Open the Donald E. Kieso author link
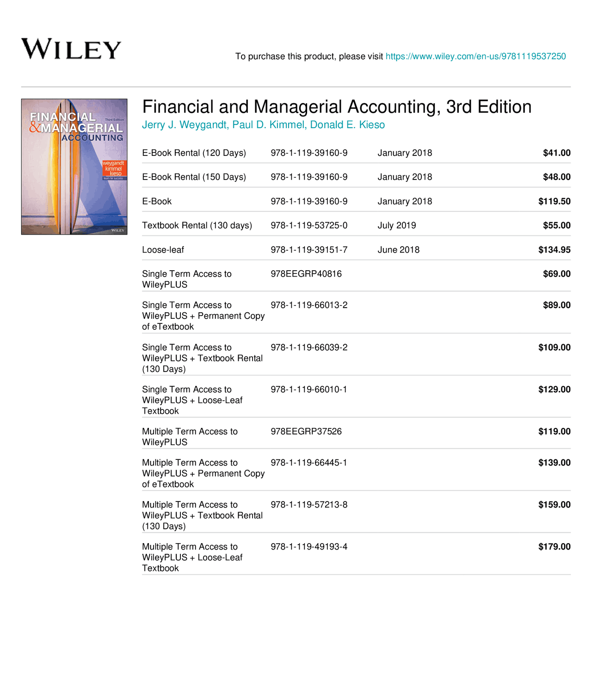Viewport: 592px width, 700px height. (347, 125)
